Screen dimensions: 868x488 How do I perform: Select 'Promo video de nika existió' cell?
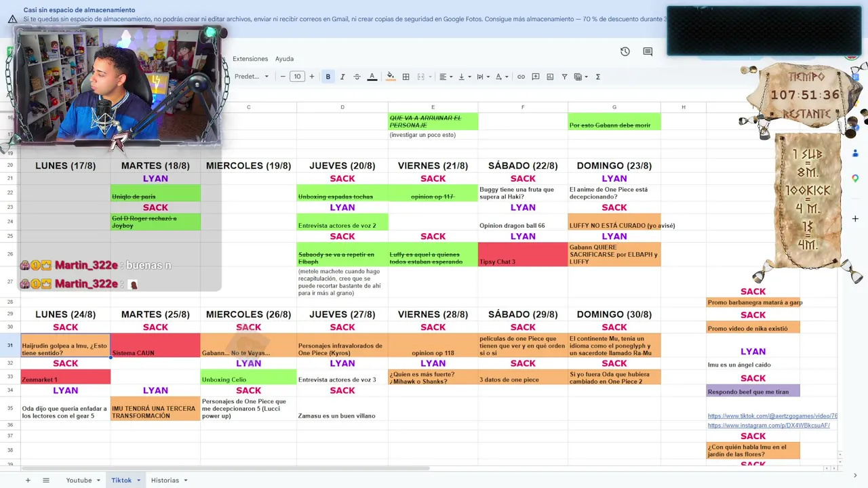pos(753,328)
